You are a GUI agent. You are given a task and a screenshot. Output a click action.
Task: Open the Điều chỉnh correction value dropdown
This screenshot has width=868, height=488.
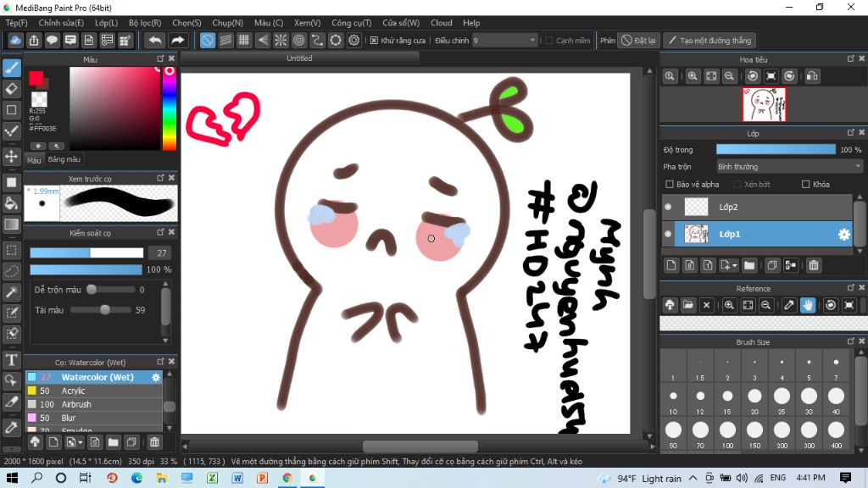(505, 40)
